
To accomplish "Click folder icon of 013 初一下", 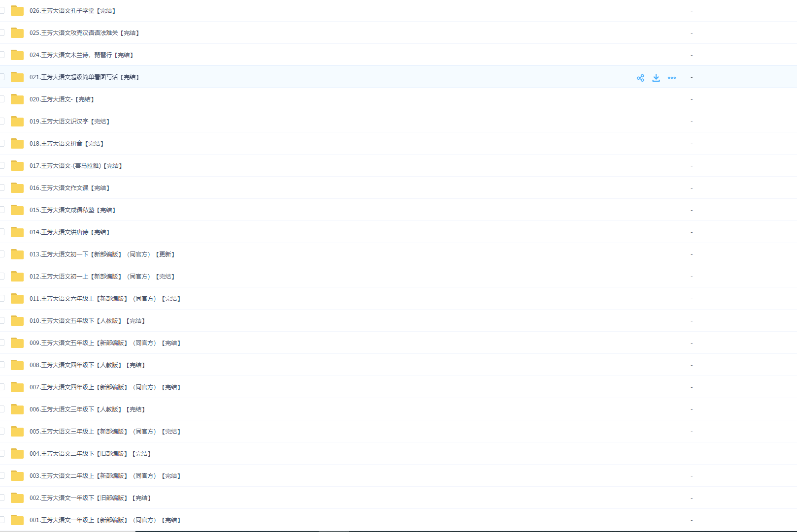I will tap(17, 254).
